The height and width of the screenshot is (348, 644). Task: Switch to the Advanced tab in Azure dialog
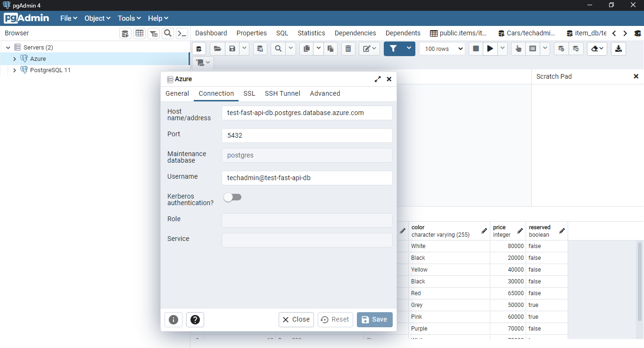point(325,93)
